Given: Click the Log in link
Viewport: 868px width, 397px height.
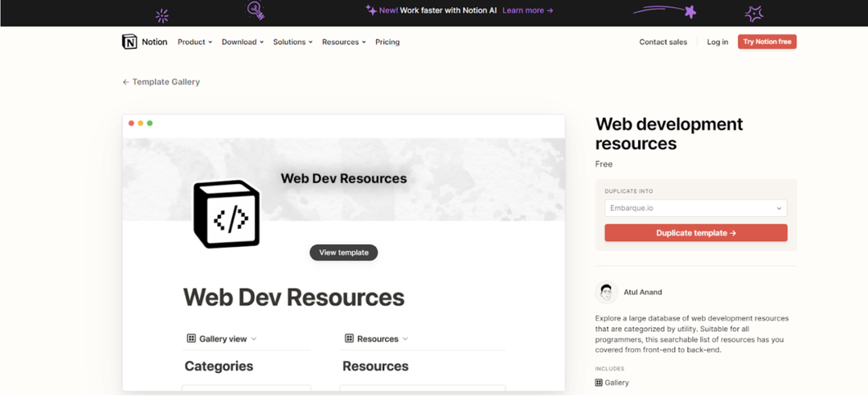Looking at the screenshot, I should pyautogui.click(x=718, y=42).
